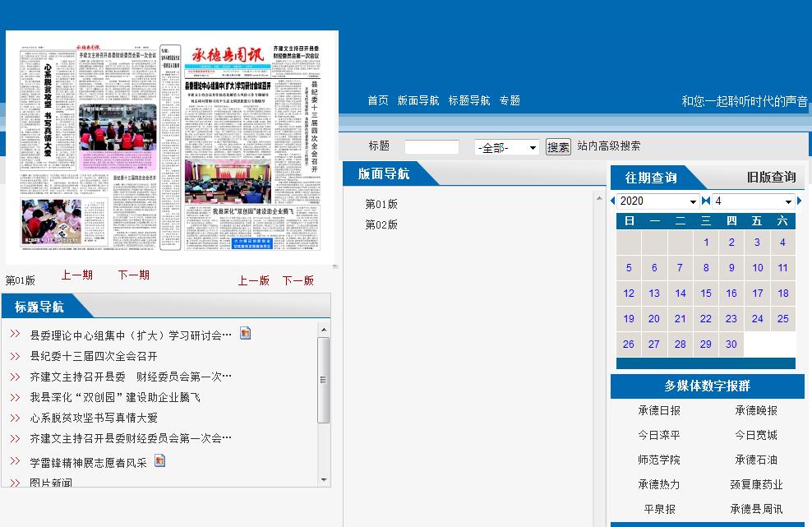The width and height of the screenshot is (812, 527).
Task: Open 第02版 in page navigation list
Action: pos(381,224)
